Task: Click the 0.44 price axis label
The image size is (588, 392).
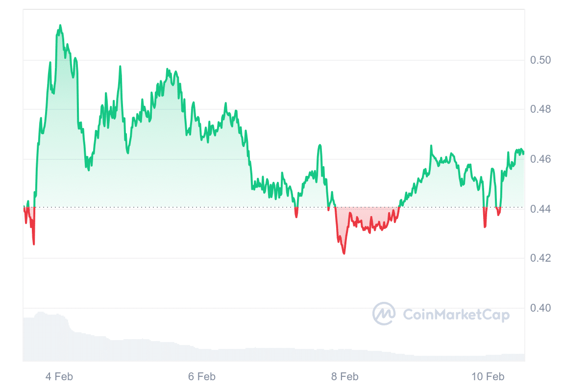Action: pos(540,209)
